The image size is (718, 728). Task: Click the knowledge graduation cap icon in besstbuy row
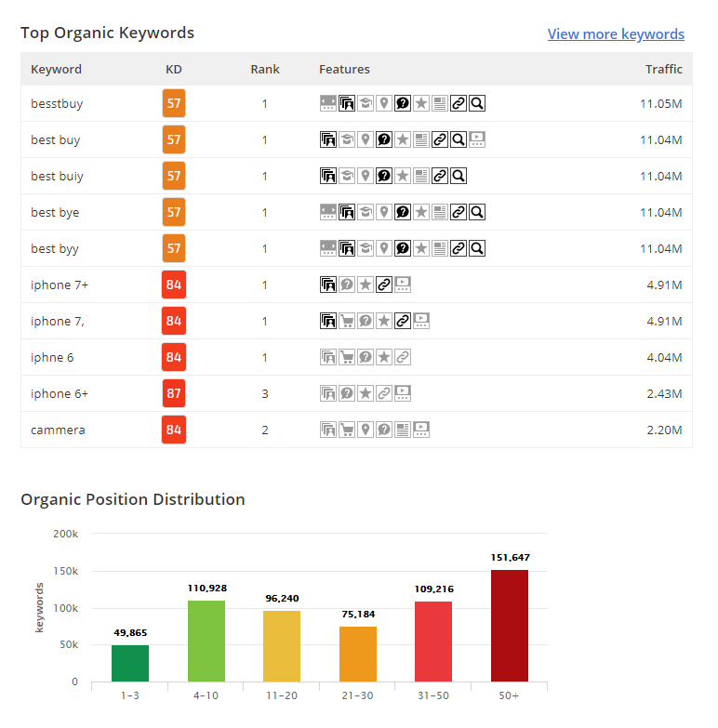pos(366,104)
